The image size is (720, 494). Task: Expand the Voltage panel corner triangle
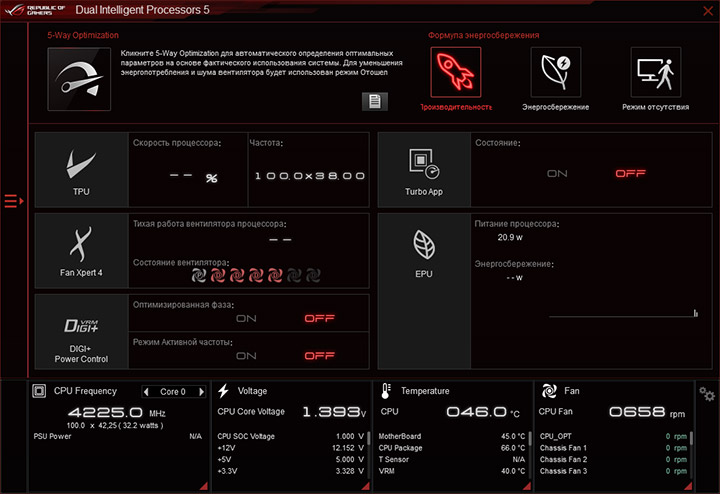coord(366,486)
